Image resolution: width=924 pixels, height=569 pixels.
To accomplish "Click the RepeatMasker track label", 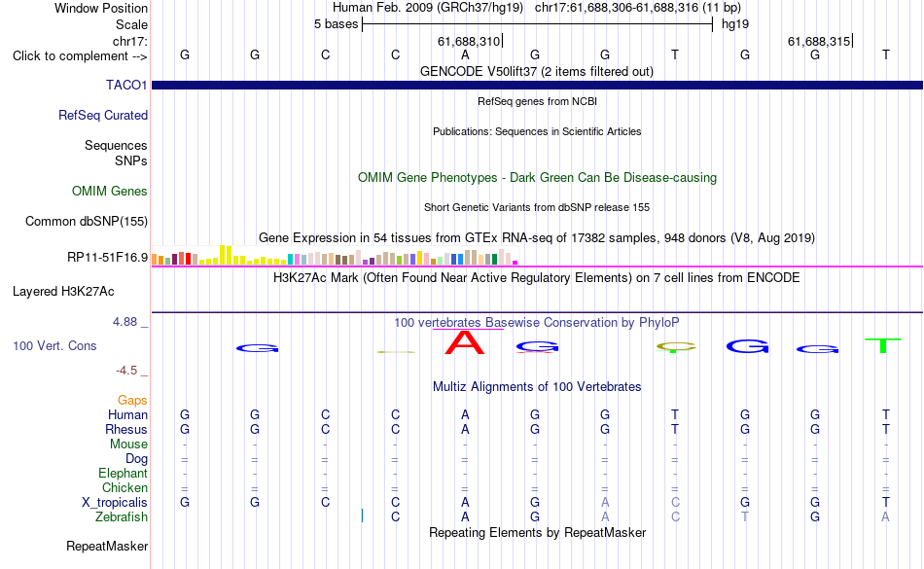I will click(107, 546).
